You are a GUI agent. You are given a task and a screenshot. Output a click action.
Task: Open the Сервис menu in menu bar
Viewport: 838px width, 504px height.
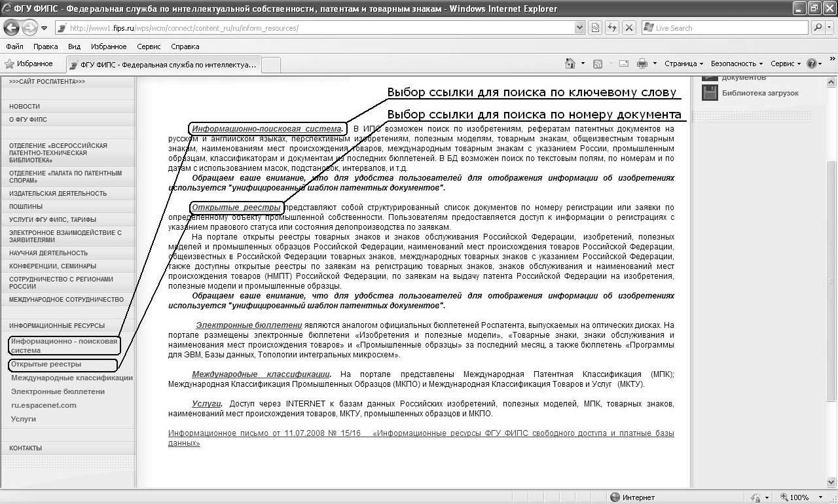coord(149,46)
